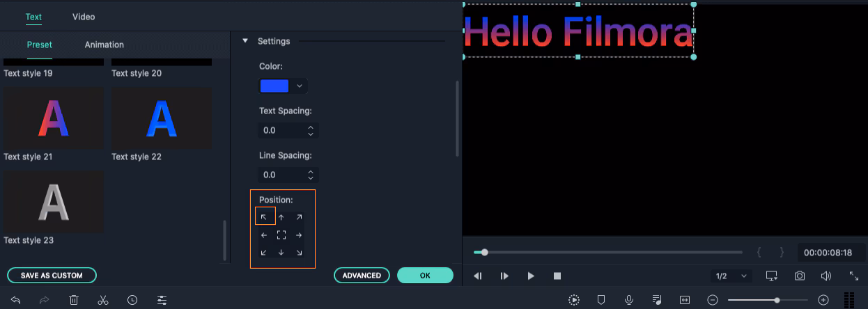Screen dimensions: 868x309
Task: Click the Hello Filmora text in preview
Action: tap(579, 33)
